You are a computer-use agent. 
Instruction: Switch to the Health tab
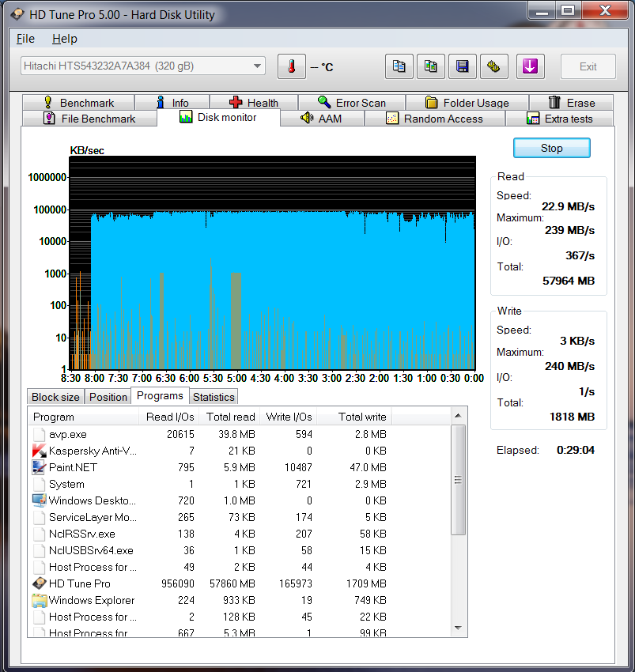(254, 103)
